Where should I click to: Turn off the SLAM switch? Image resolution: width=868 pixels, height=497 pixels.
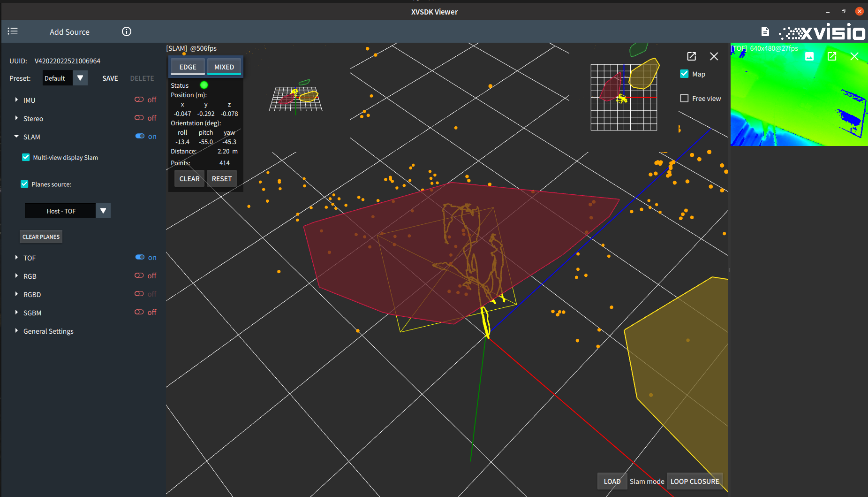click(140, 136)
